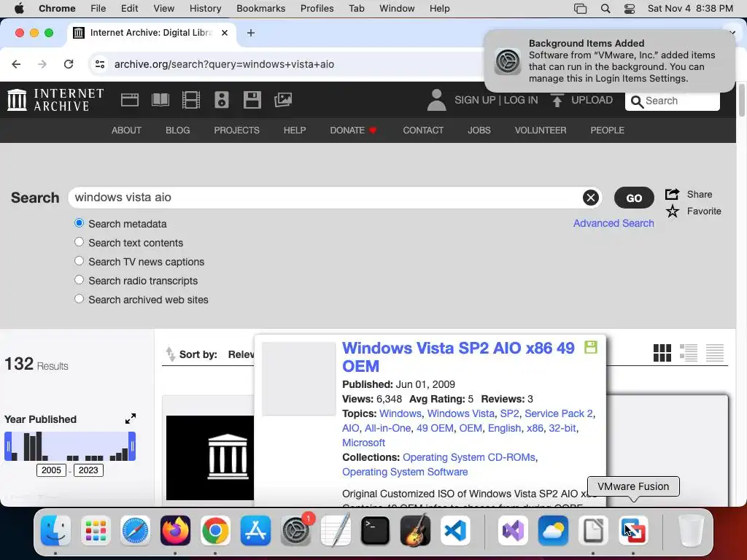Open the DONATE nav item

(x=354, y=130)
